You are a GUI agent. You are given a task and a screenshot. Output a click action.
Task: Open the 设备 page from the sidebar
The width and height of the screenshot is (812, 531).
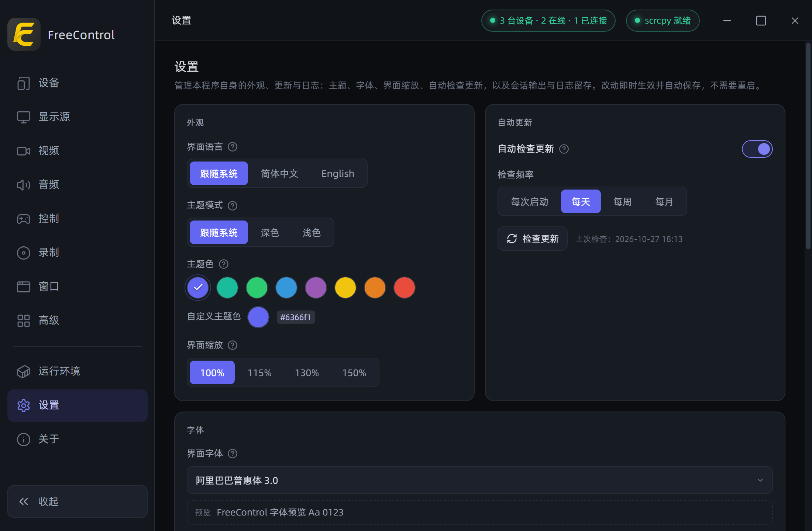point(78,83)
